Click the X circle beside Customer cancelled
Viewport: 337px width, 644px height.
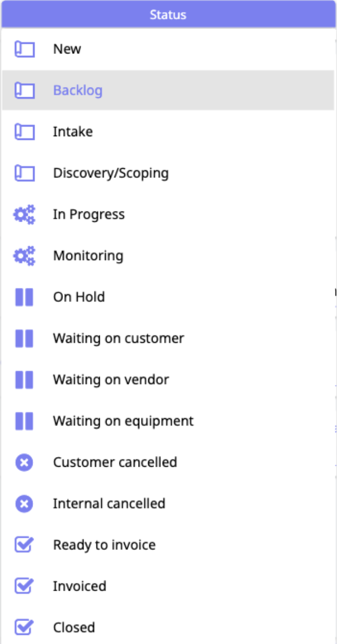[x=24, y=462]
